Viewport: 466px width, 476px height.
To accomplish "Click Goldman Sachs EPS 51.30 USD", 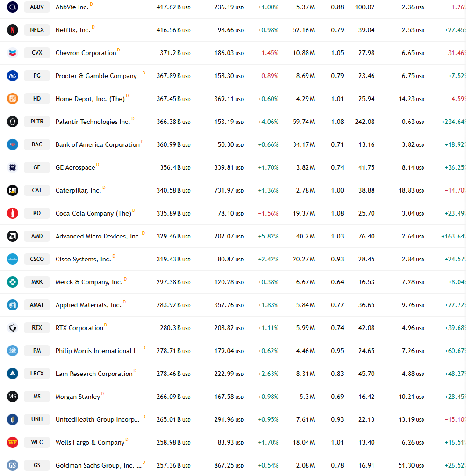I will (411, 465).
